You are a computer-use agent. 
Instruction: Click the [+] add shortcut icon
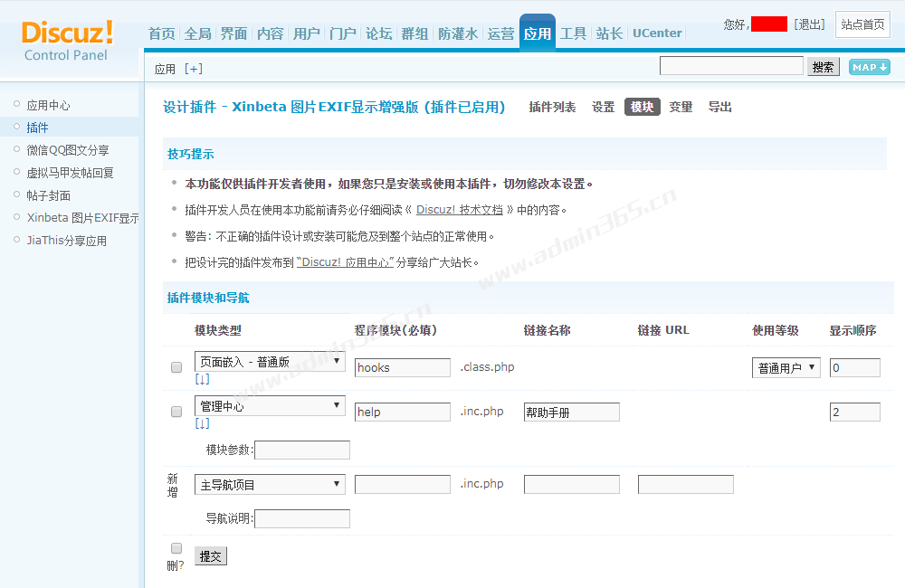coord(194,69)
